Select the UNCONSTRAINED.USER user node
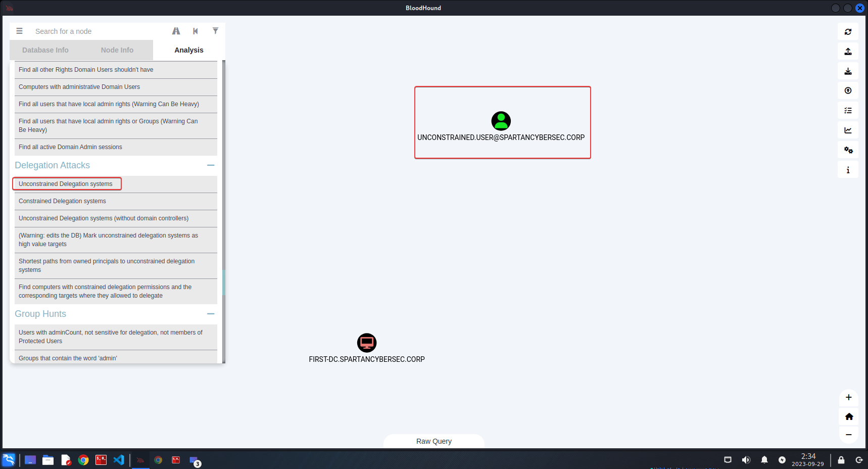This screenshot has height=469, width=868. (501, 121)
